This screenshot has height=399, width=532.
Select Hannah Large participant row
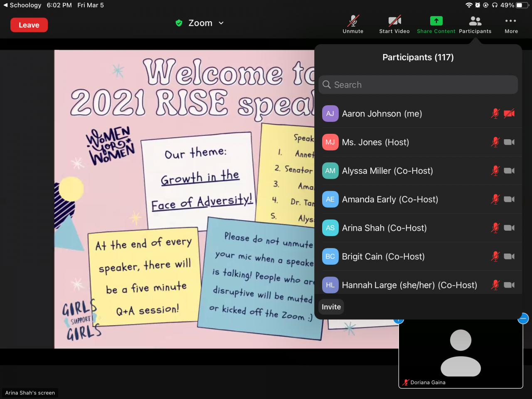409,285
